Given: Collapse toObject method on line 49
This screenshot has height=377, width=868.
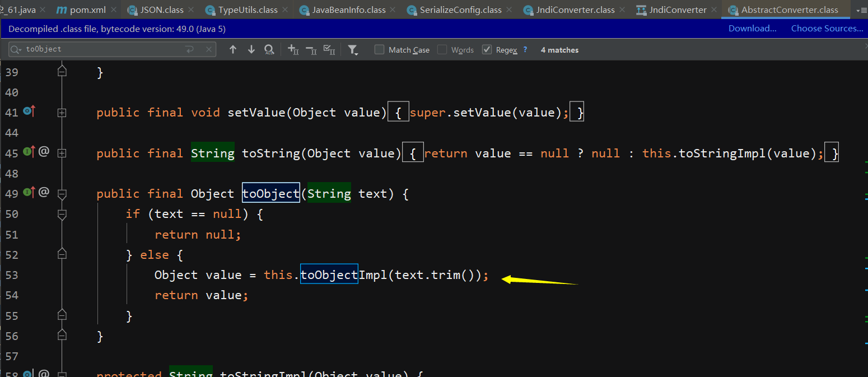Looking at the screenshot, I should click(62, 194).
